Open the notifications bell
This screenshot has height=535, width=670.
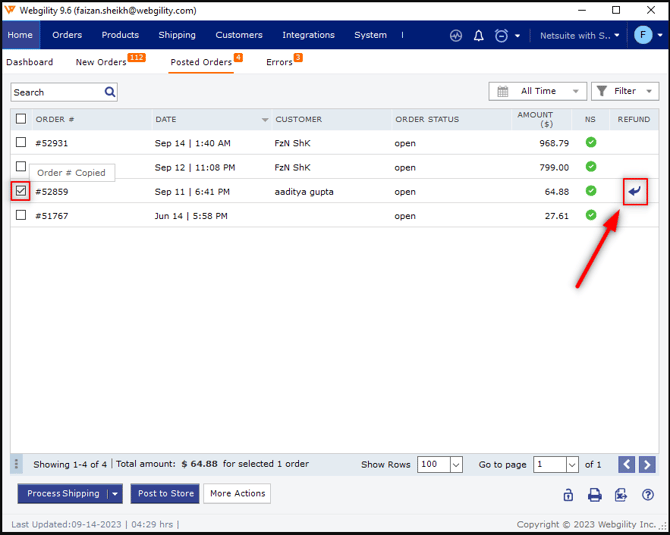478,35
